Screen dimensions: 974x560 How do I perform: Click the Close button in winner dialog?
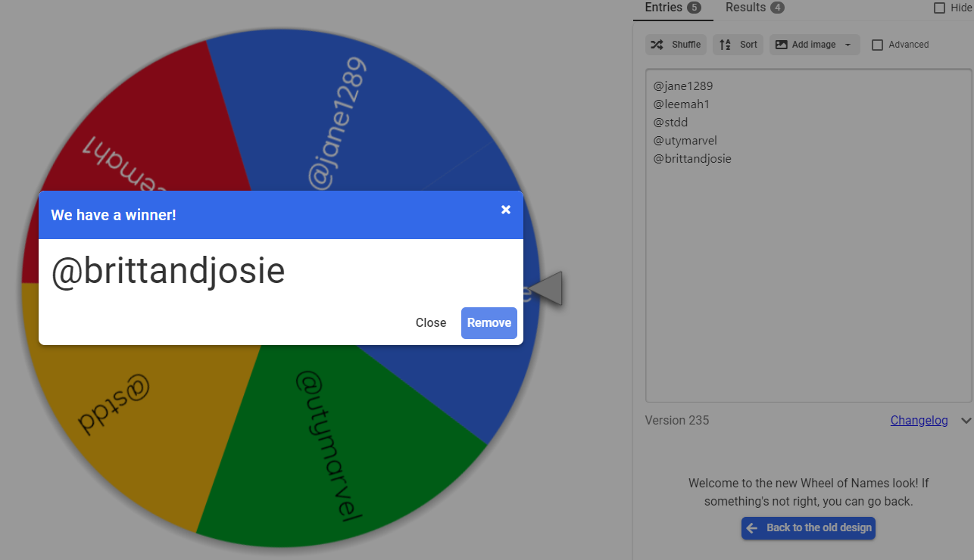431,323
